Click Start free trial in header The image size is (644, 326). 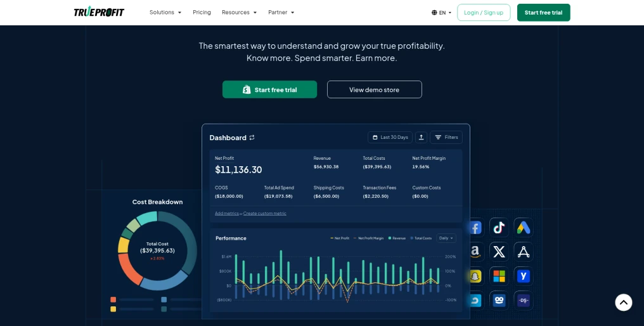tap(543, 12)
